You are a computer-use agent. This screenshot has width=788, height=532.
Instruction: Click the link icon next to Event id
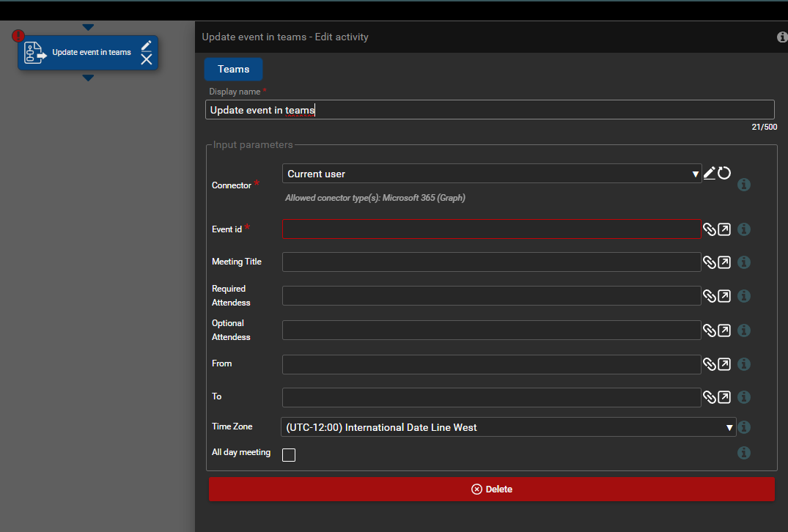point(709,229)
